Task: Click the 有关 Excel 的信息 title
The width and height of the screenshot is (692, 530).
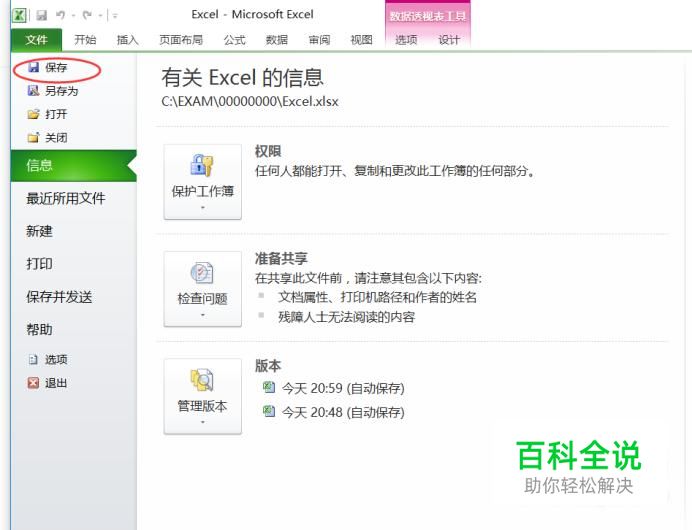Action: coord(242,78)
